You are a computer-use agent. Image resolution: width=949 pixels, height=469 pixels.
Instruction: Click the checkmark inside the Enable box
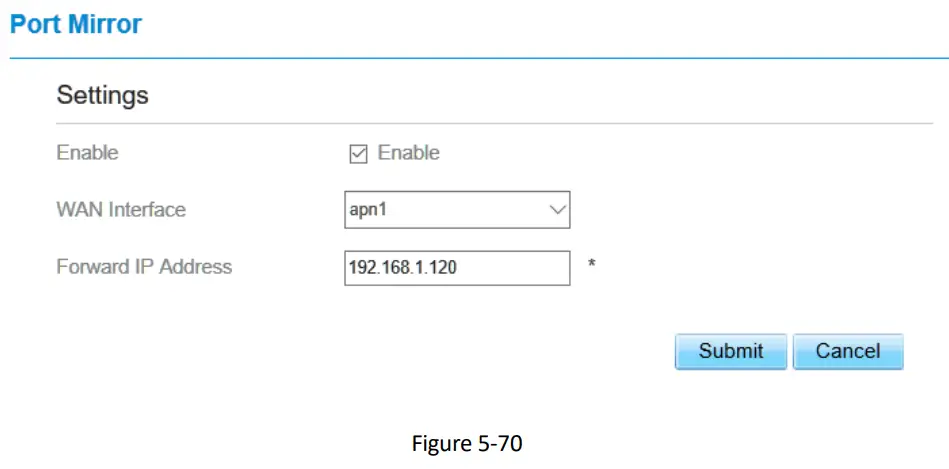(x=358, y=154)
